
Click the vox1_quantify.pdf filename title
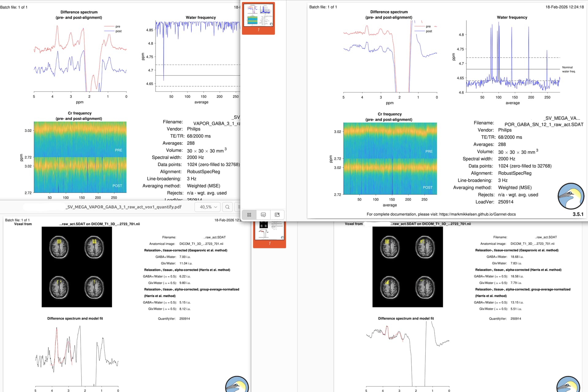[x=124, y=207]
